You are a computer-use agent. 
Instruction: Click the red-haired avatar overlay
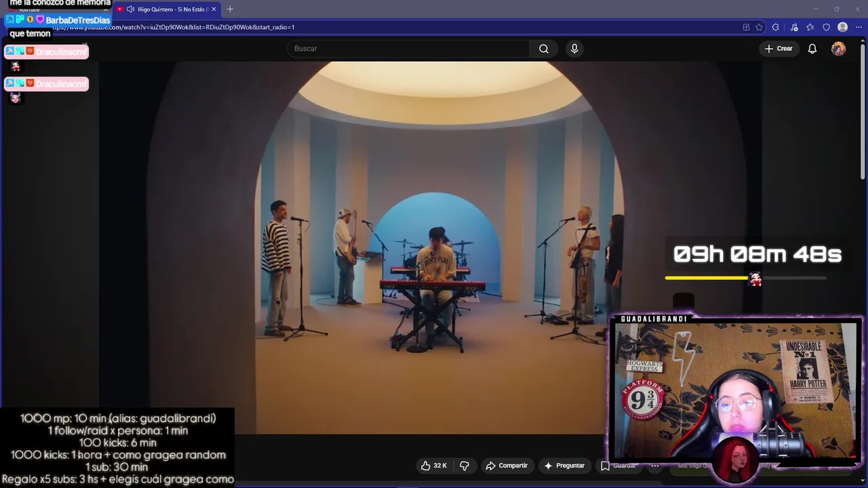point(737,461)
